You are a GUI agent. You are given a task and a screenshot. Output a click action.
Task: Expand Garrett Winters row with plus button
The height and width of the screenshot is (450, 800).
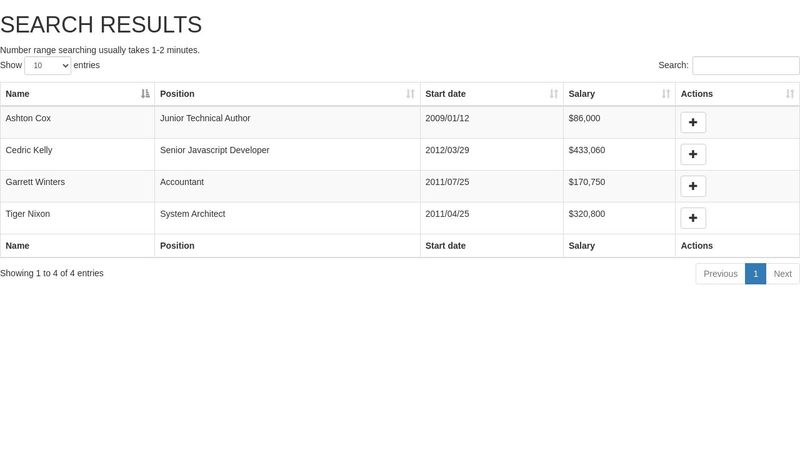pos(693,186)
